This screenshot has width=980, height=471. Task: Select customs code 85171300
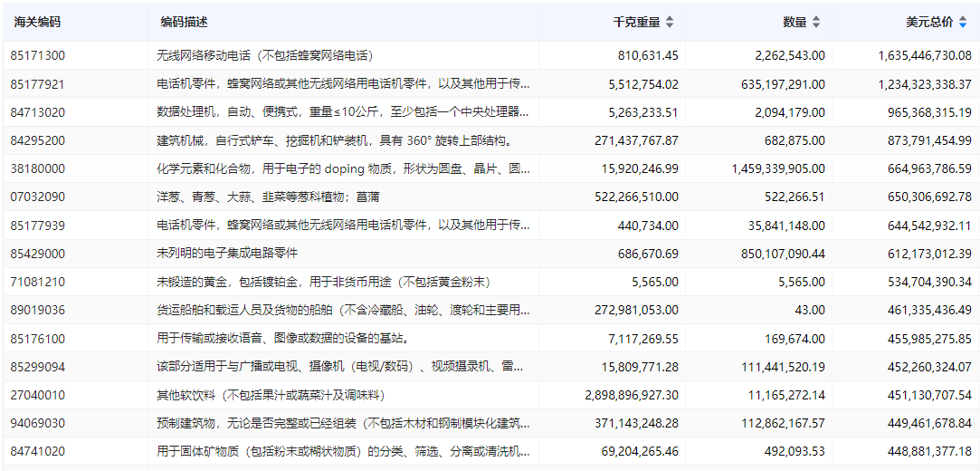pyautogui.click(x=38, y=55)
